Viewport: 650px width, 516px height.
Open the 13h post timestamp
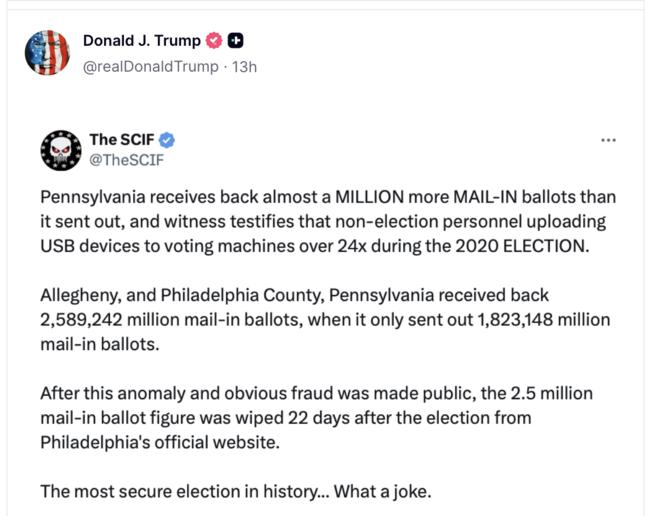coord(244,66)
